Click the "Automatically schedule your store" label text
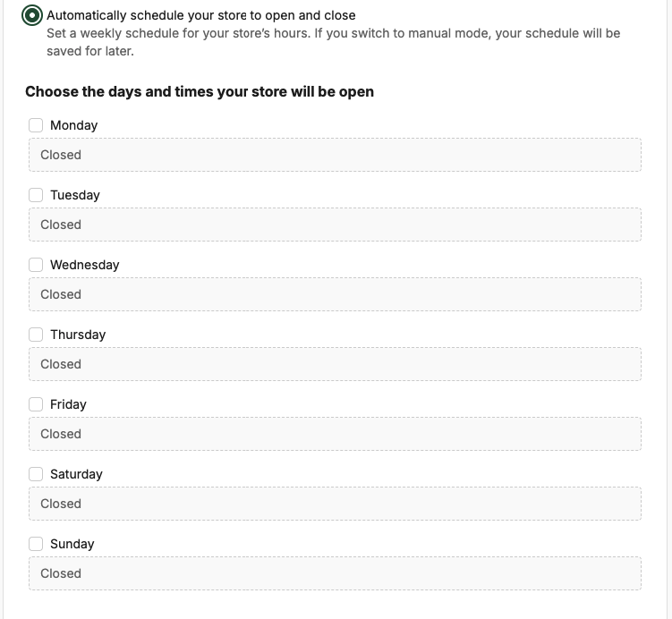Screen dimensions: 672x619 tap(200, 15)
